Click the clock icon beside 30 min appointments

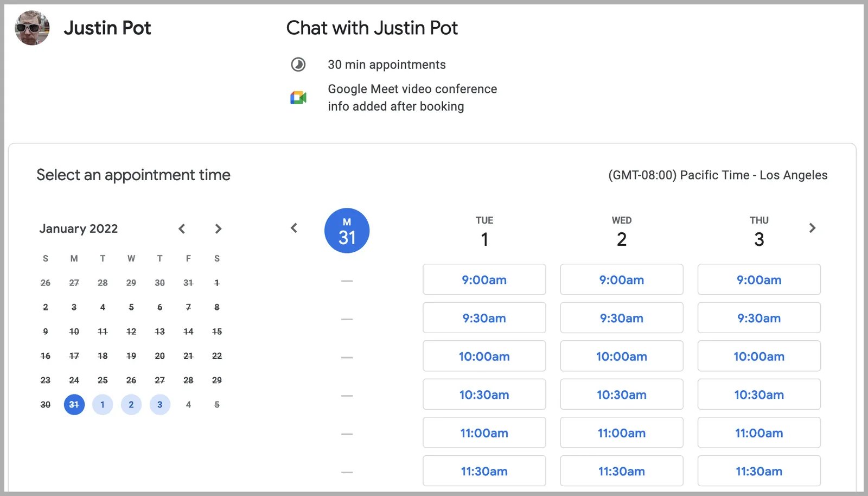pos(298,65)
